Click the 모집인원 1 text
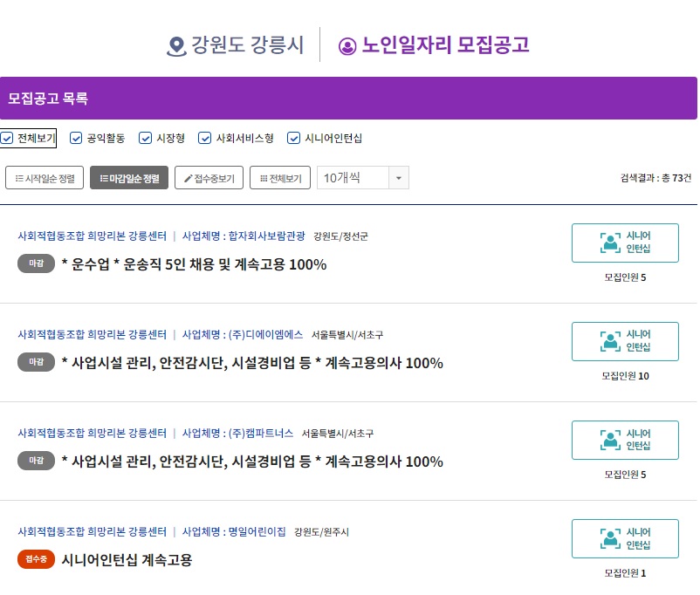This screenshot has width=700, height=595. [625, 573]
